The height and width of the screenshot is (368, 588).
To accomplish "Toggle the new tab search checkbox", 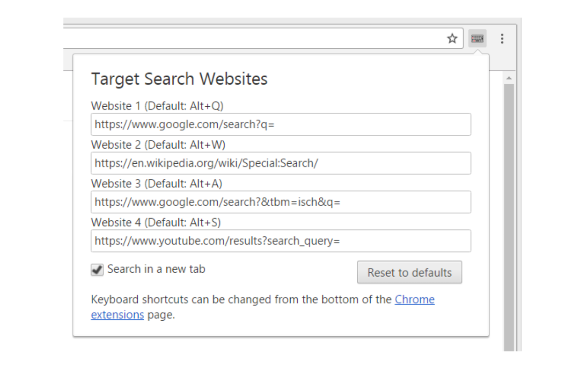I will 96,270.
